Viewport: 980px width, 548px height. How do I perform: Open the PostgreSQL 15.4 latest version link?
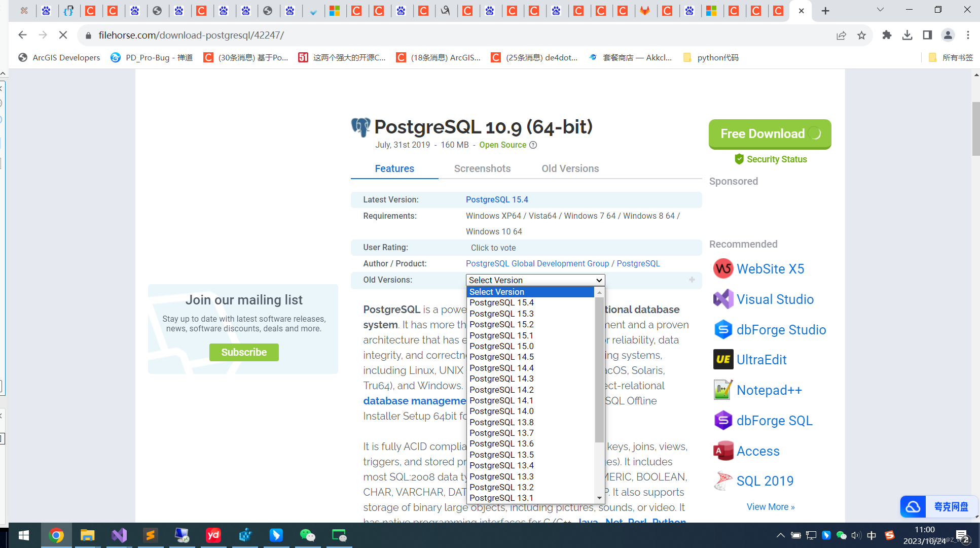[x=497, y=199]
